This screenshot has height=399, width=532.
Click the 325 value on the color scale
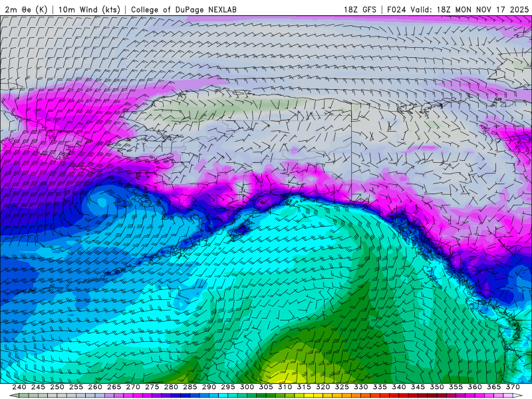[342, 387]
